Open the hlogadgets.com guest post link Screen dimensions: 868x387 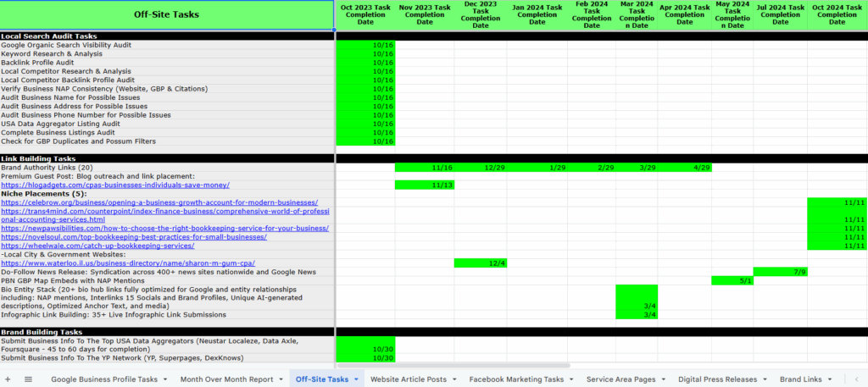[x=115, y=185]
